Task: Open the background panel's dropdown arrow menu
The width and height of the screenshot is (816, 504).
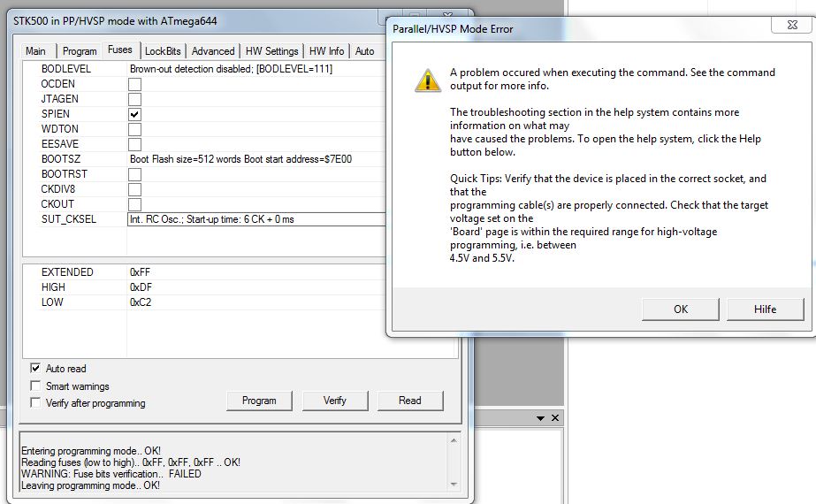Action: [540, 418]
